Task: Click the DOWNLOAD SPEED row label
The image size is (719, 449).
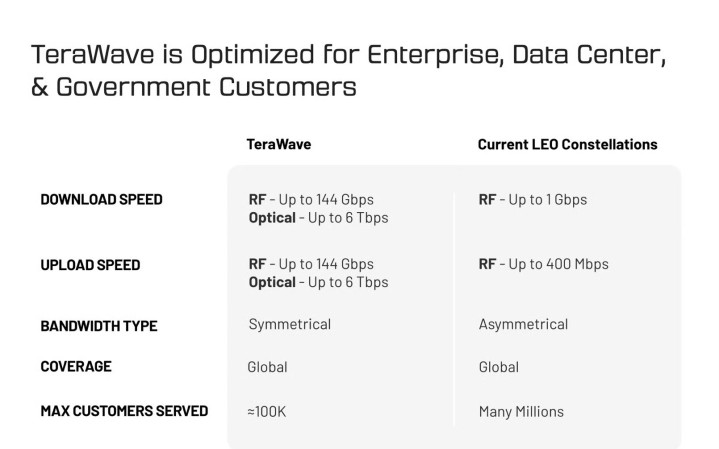Action: [x=101, y=199]
